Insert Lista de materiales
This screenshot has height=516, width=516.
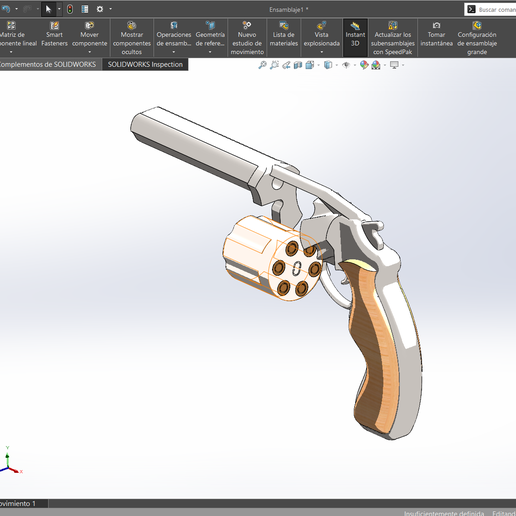(284, 34)
